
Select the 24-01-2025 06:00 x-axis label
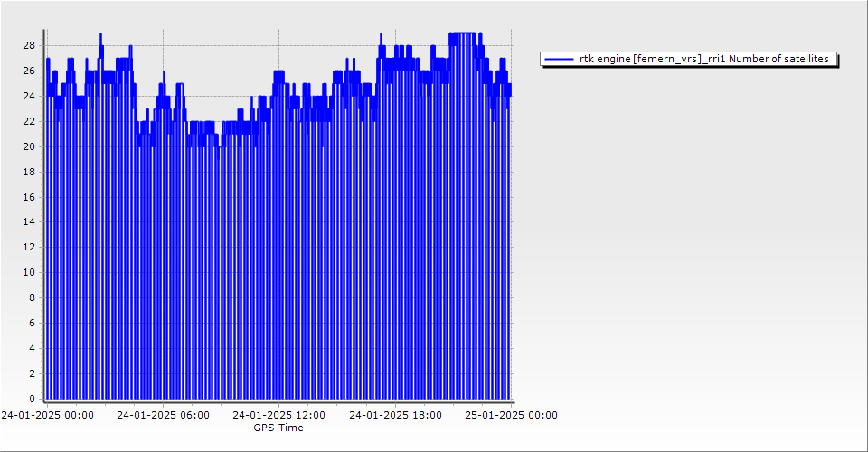click(163, 416)
